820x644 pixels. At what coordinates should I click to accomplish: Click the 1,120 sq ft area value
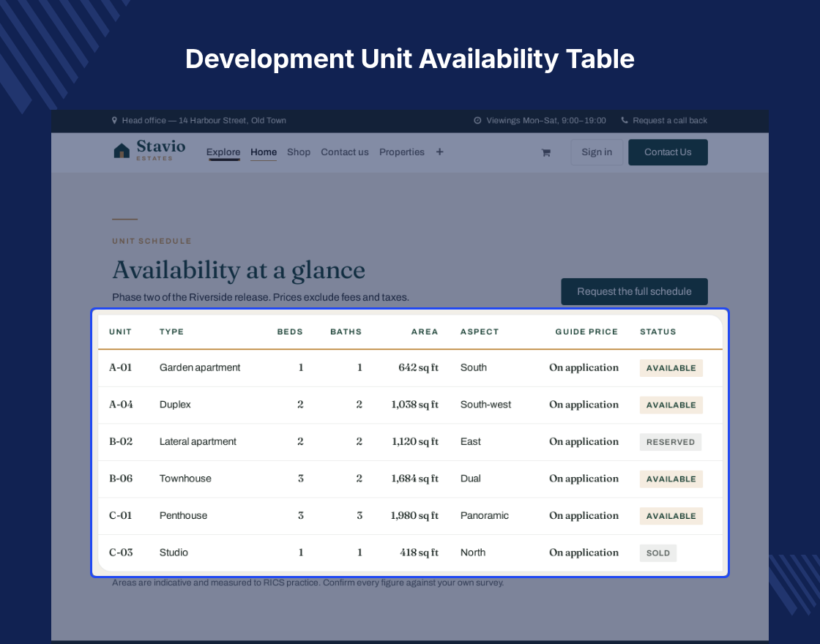tap(415, 442)
